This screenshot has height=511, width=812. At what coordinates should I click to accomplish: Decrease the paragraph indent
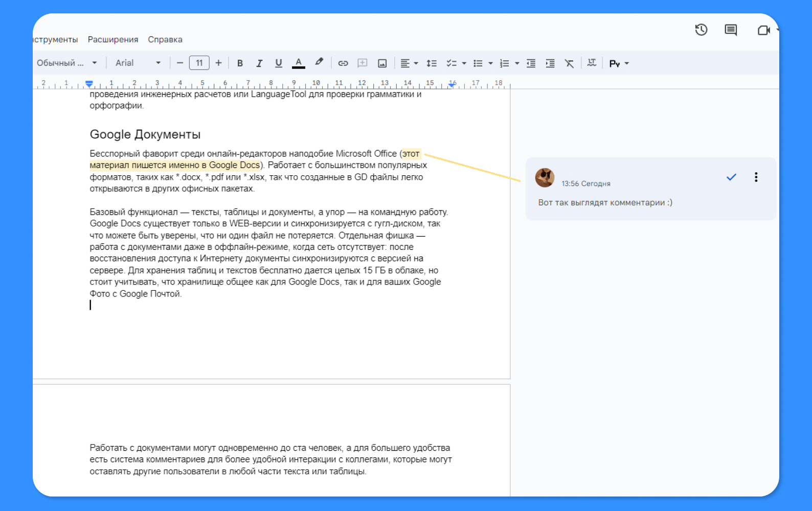click(531, 63)
